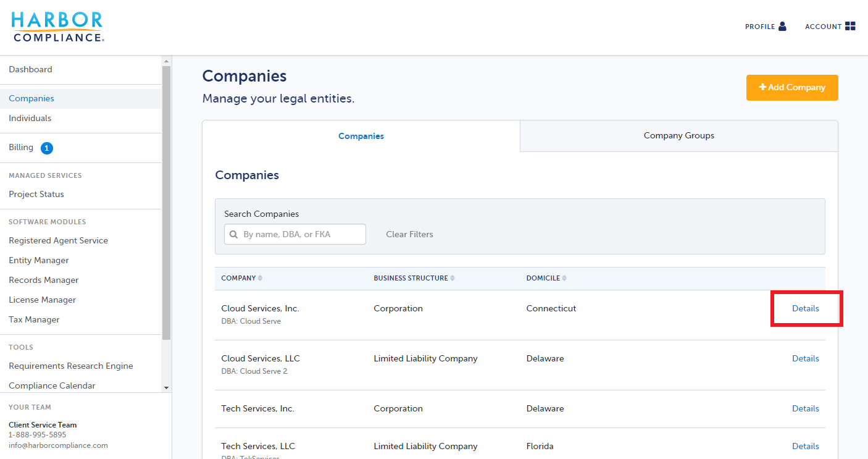Image resolution: width=868 pixels, height=459 pixels.
Task: Click phone number 1-888-995-5895
Action: click(x=37, y=435)
